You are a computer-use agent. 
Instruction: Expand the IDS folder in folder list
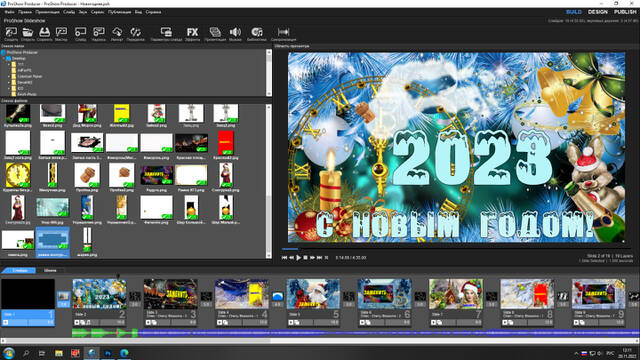9,88
